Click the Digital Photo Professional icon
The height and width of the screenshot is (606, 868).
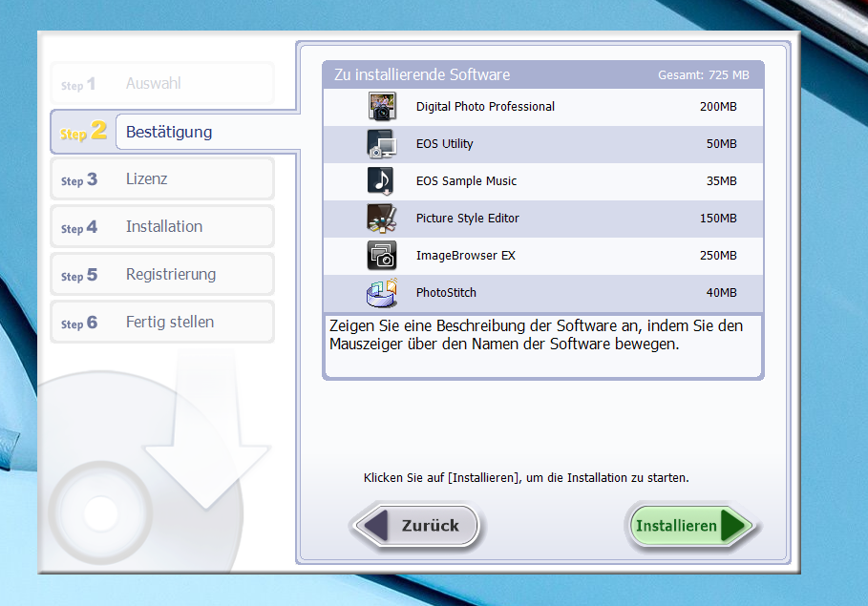(x=382, y=106)
